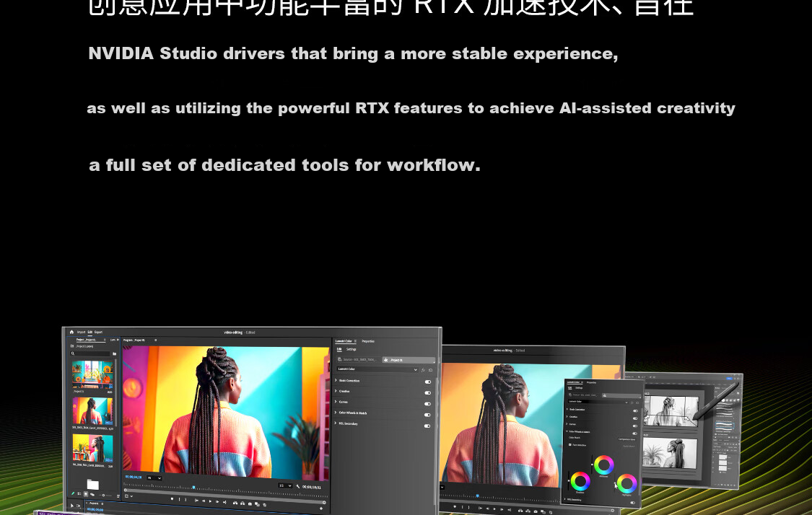Open the Fit zoom level dropdown
This screenshot has width=812, height=515.
[154, 477]
